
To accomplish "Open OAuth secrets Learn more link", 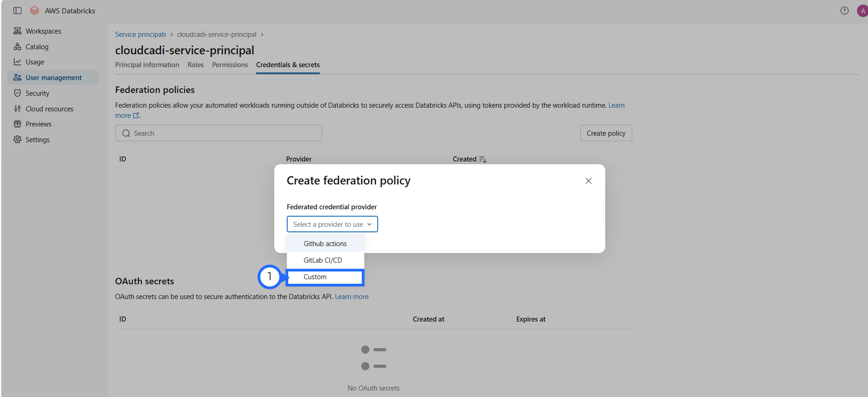I will pos(352,297).
